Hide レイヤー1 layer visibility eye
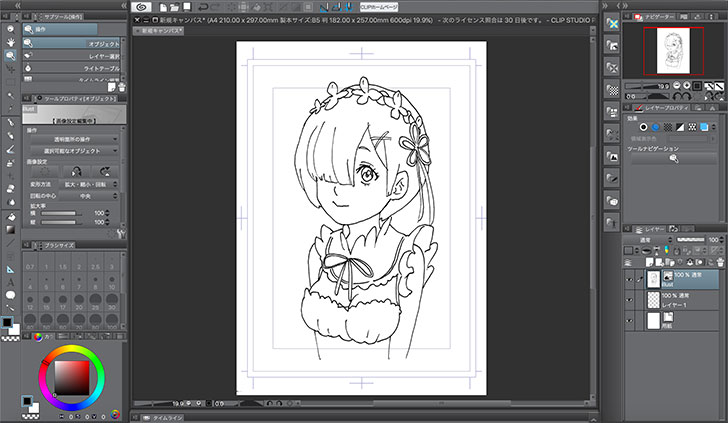The width and height of the screenshot is (728, 423). (x=629, y=300)
